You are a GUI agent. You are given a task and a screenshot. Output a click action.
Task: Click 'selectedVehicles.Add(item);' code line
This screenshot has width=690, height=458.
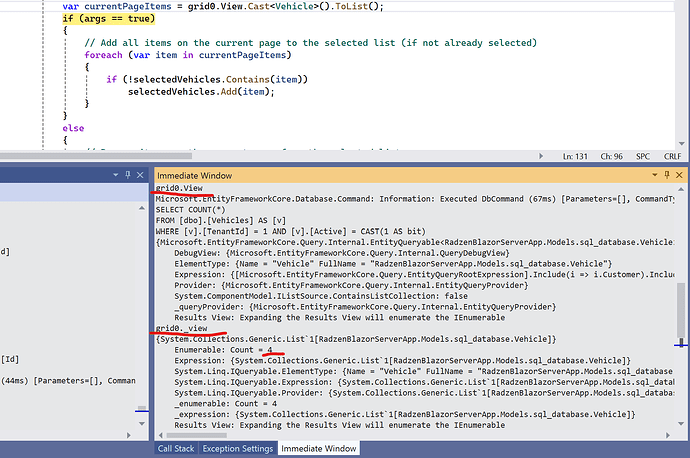coord(201,92)
